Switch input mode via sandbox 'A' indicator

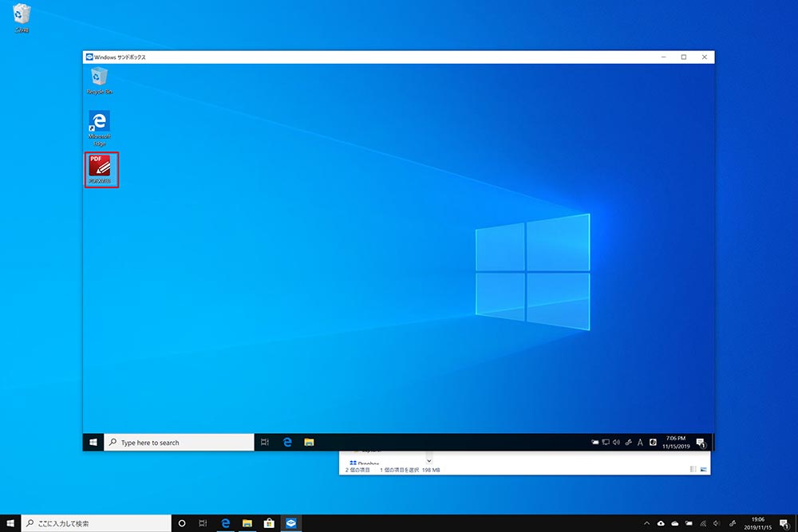[640, 443]
